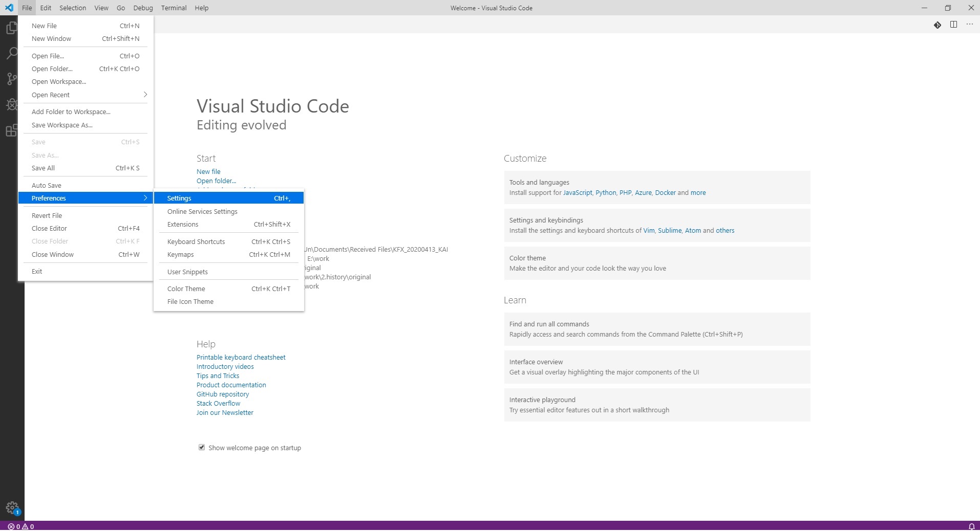
Task: Select Save Workspace As...
Action: pyautogui.click(x=86, y=125)
